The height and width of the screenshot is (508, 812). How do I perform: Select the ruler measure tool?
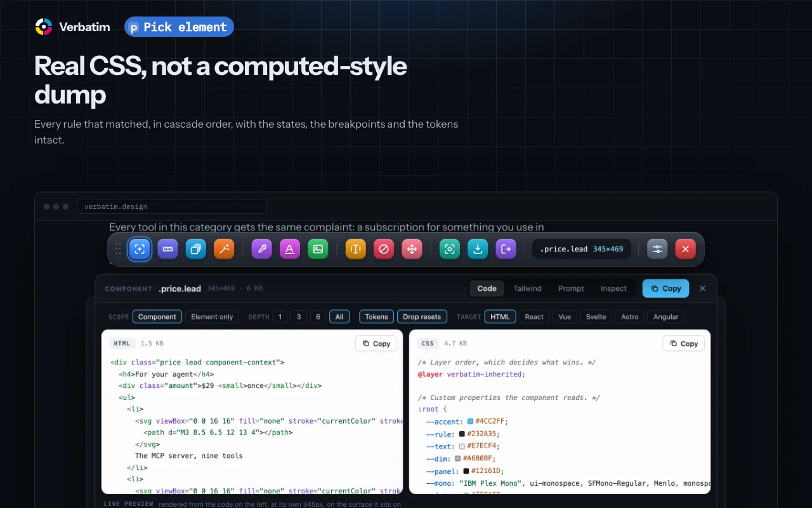click(168, 249)
